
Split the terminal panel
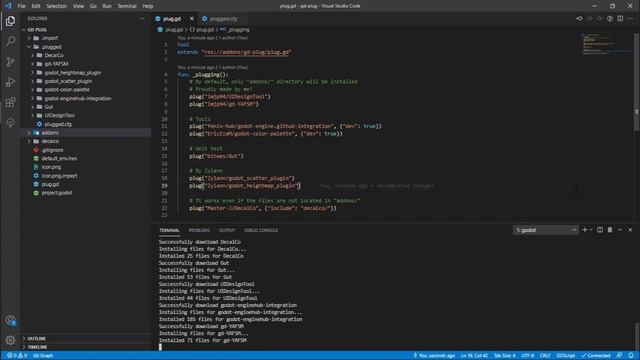click(x=600, y=230)
